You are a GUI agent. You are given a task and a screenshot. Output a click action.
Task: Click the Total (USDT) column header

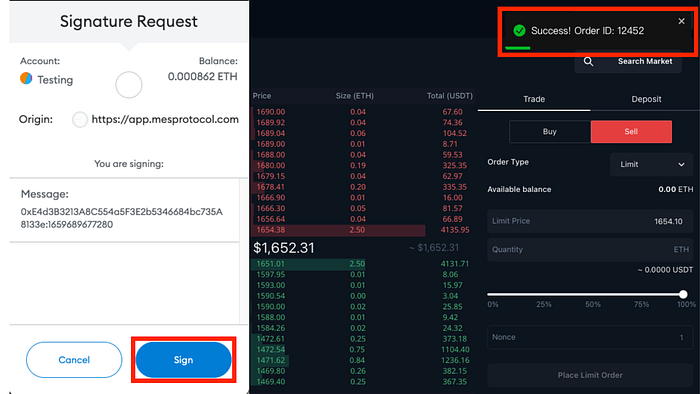click(450, 95)
